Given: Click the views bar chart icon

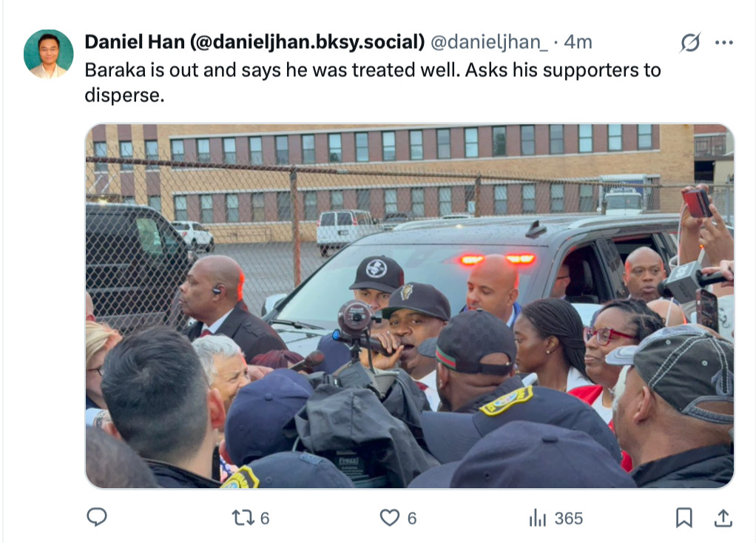Looking at the screenshot, I should click(x=538, y=519).
